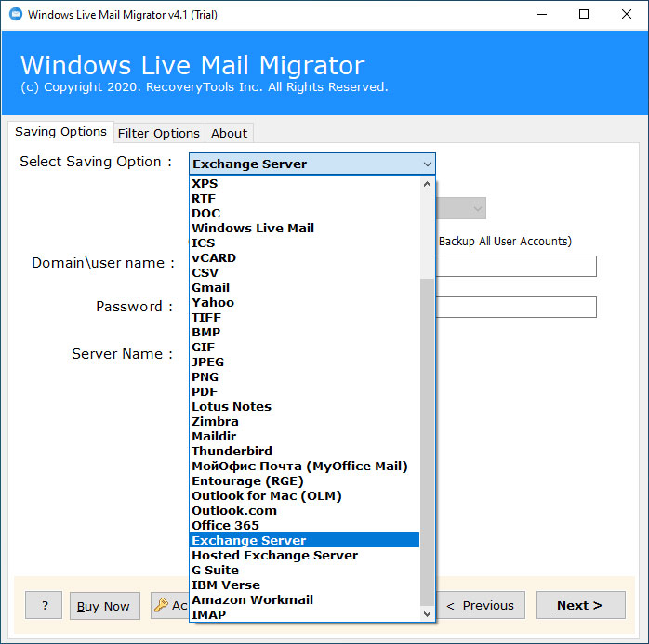Choose МойОфис Почта (MyOffice Mail) option

pyautogui.click(x=305, y=467)
